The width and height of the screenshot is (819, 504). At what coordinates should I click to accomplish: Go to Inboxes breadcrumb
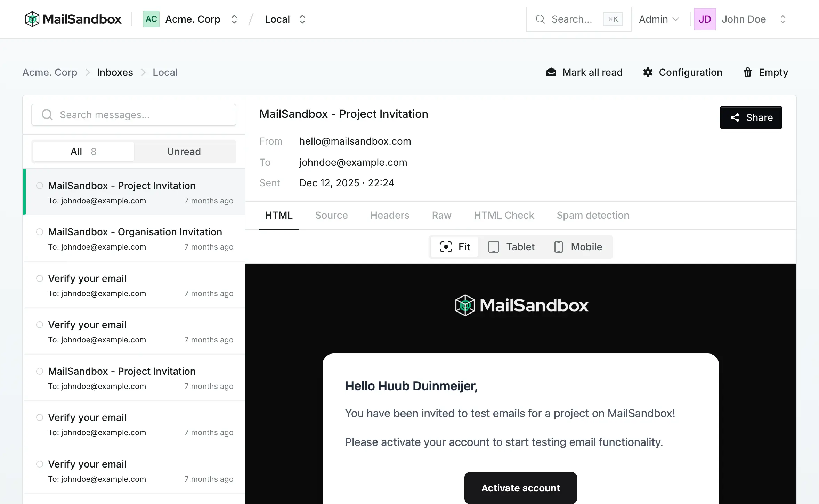click(x=115, y=72)
